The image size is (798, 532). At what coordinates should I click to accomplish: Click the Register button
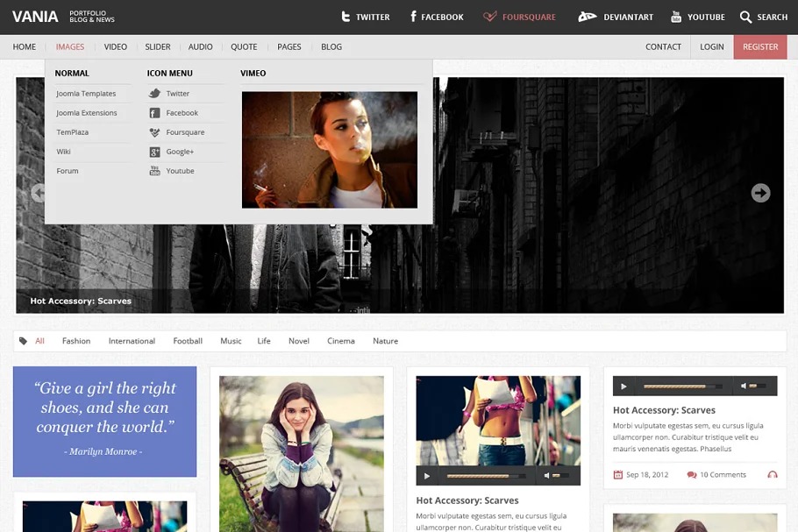click(x=759, y=46)
